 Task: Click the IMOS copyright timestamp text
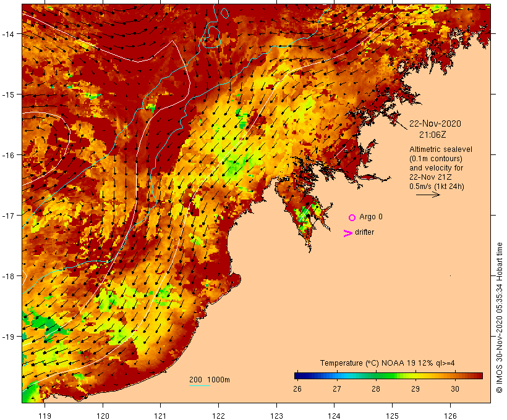click(500, 317)
